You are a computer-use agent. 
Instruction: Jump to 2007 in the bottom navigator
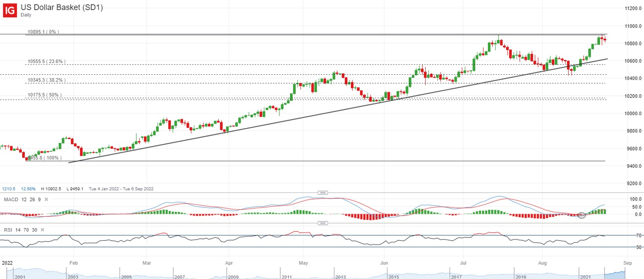(x=180, y=277)
